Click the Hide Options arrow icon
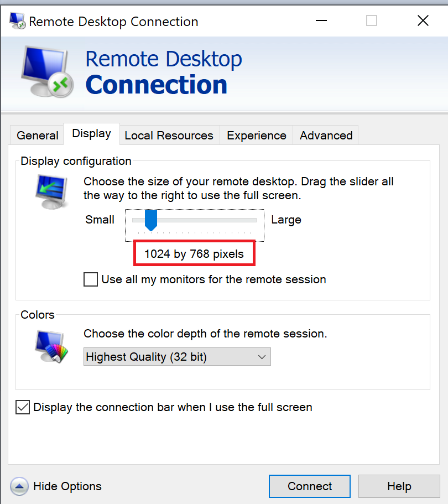The width and height of the screenshot is (448, 504). 19,486
